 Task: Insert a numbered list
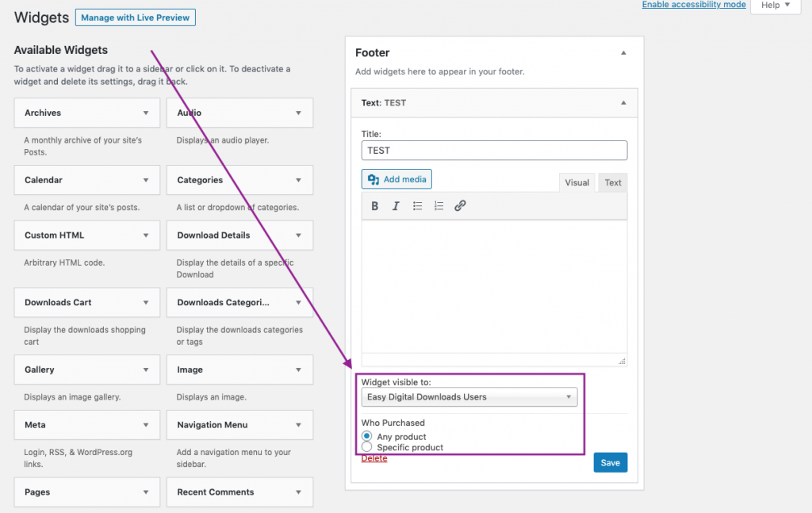pyautogui.click(x=439, y=205)
